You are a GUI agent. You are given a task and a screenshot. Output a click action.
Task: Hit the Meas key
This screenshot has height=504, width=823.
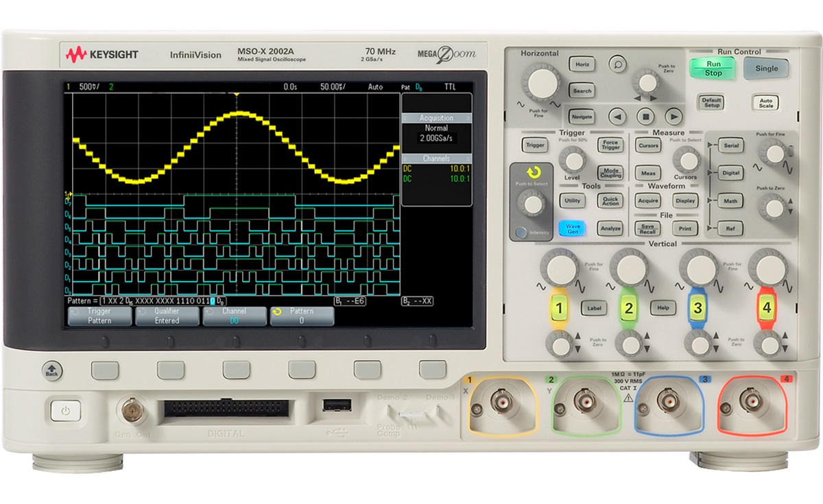648,173
